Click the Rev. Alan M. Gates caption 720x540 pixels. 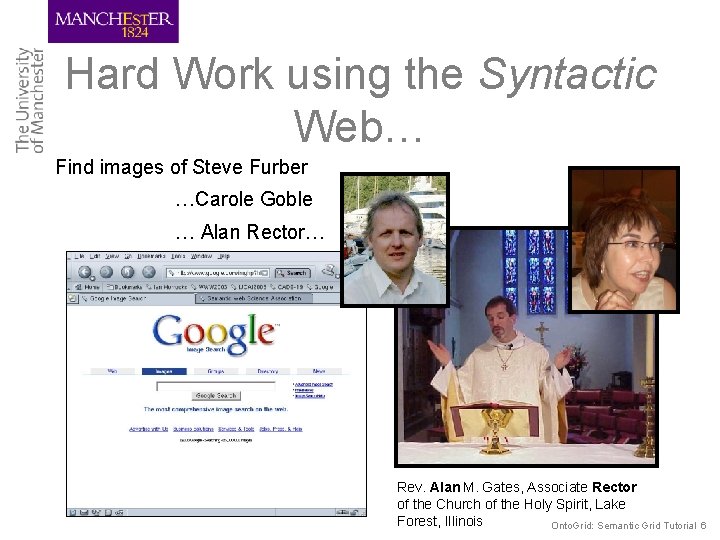pyautogui.click(x=517, y=504)
